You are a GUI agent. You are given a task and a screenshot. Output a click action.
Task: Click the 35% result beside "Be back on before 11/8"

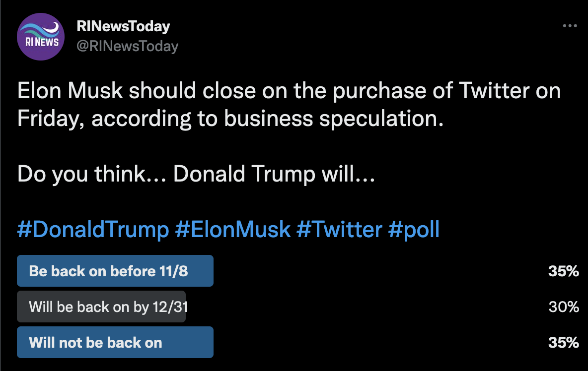pos(564,271)
